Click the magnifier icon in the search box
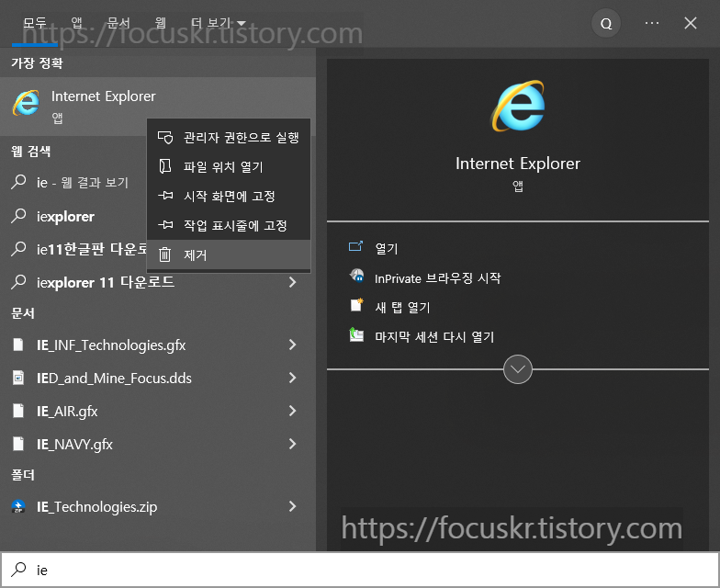 18,570
